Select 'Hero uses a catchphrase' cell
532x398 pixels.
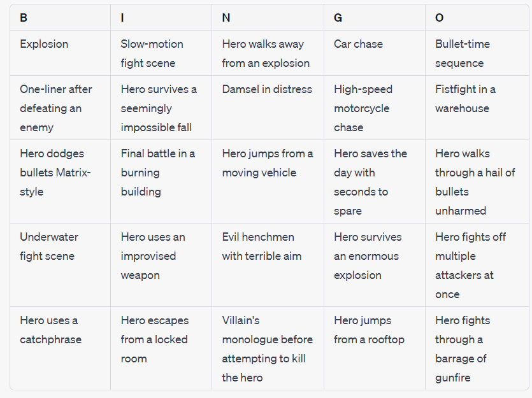click(x=51, y=330)
